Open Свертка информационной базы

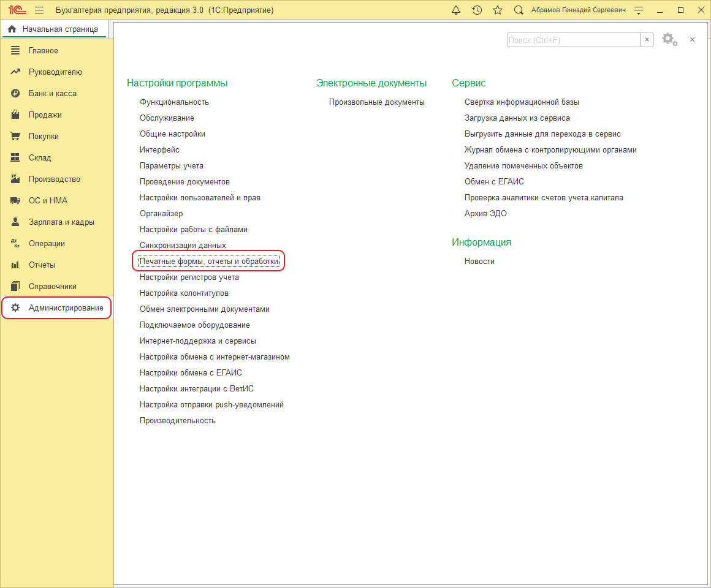[x=522, y=102]
